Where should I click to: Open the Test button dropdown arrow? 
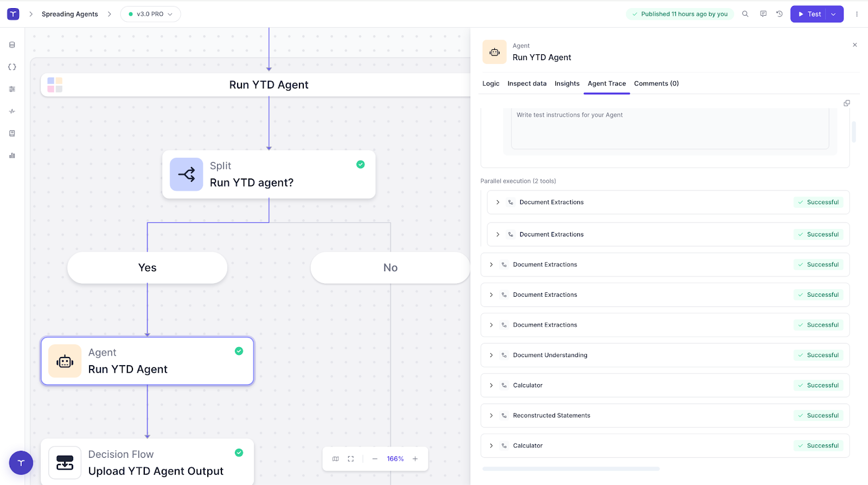pos(833,14)
